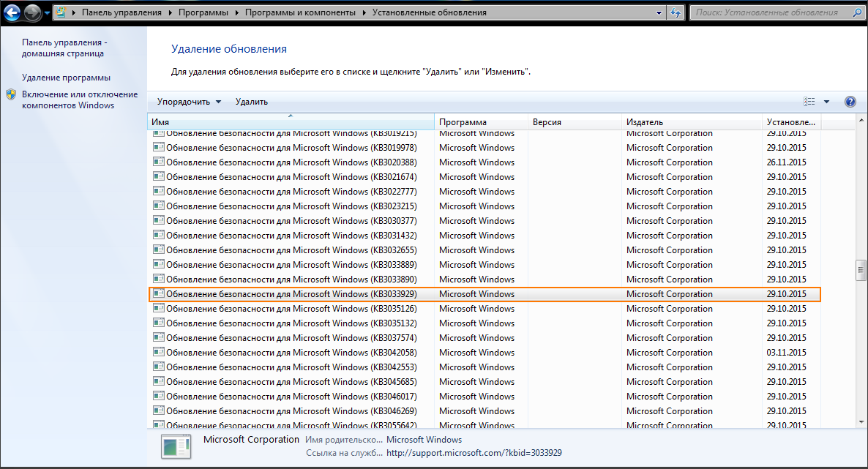
Task: Open the view options dropdown arrow
Action: point(826,101)
